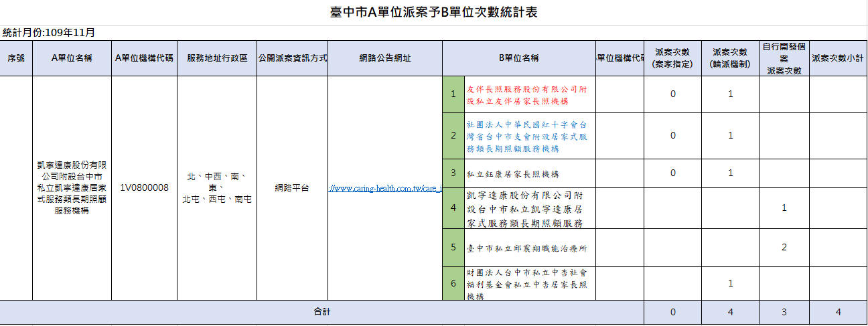Click the 合計 total 0 for 案家指定

(x=672, y=312)
